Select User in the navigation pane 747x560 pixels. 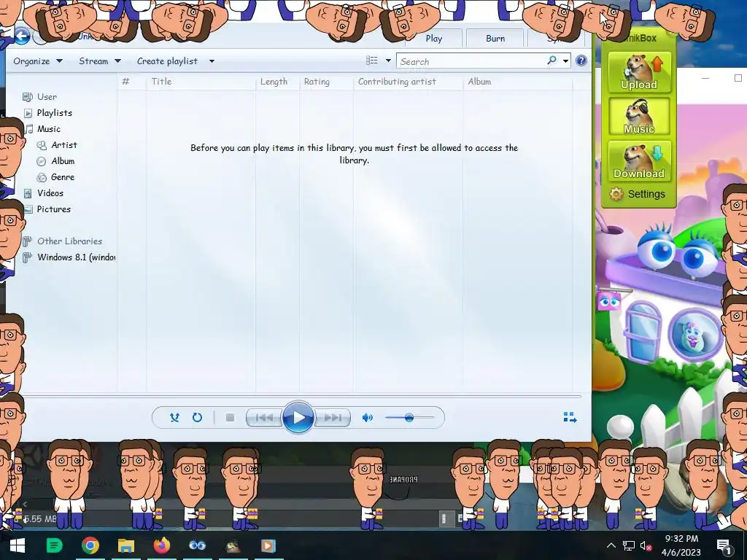pos(47,97)
